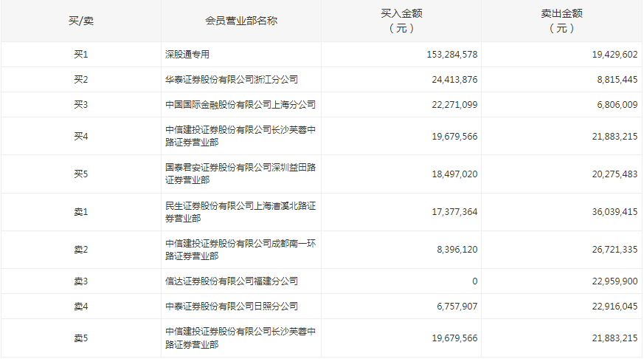Click the 买1 row label
The height and width of the screenshot is (359, 644).
81,55
